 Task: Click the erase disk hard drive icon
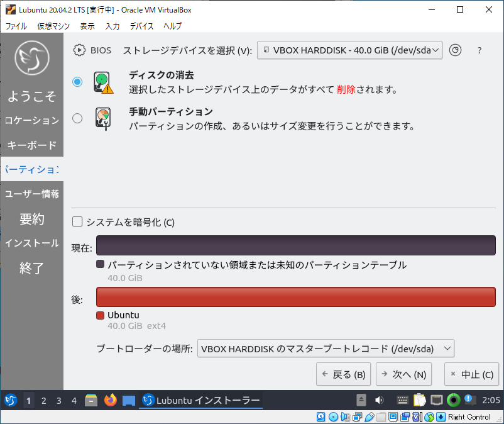click(103, 82)
